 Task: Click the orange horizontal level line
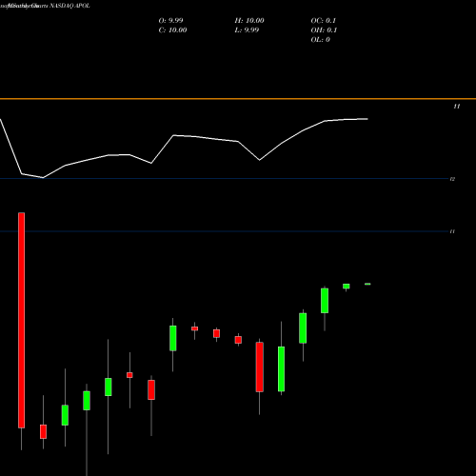[x=238, y=99]
